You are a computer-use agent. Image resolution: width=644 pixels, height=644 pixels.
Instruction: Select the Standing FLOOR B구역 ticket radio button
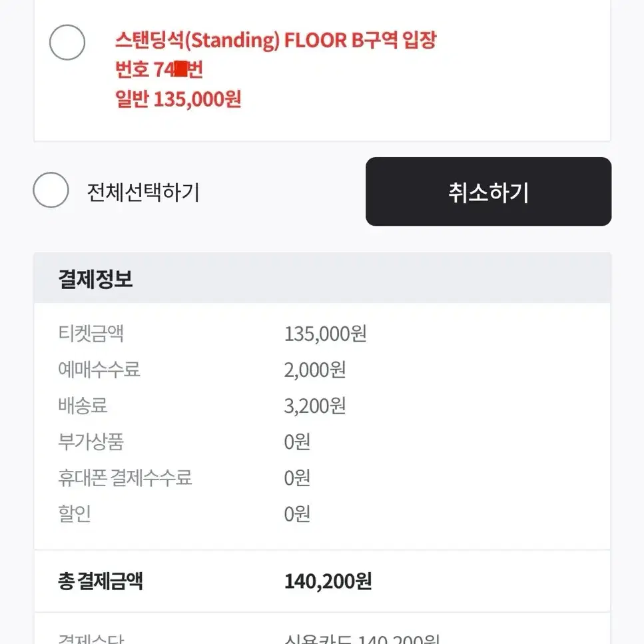67,43
